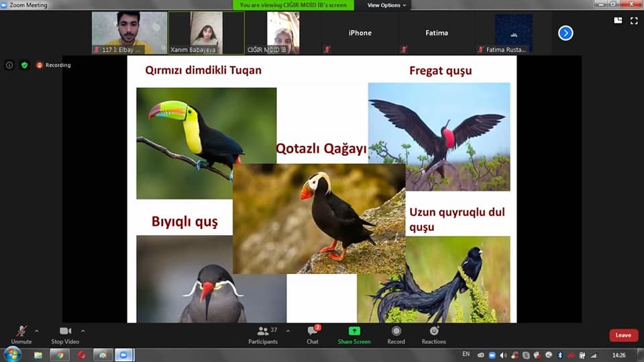The height and width of the screenshot is (362, 644).
Task: Leave the meeting
Action: click(x=623, y=335)
